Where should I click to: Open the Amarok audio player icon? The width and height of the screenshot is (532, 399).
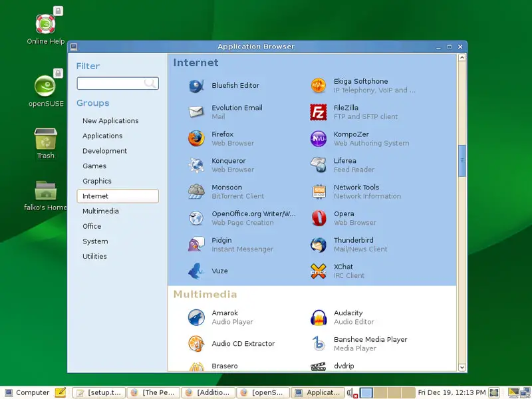[196, 317]
